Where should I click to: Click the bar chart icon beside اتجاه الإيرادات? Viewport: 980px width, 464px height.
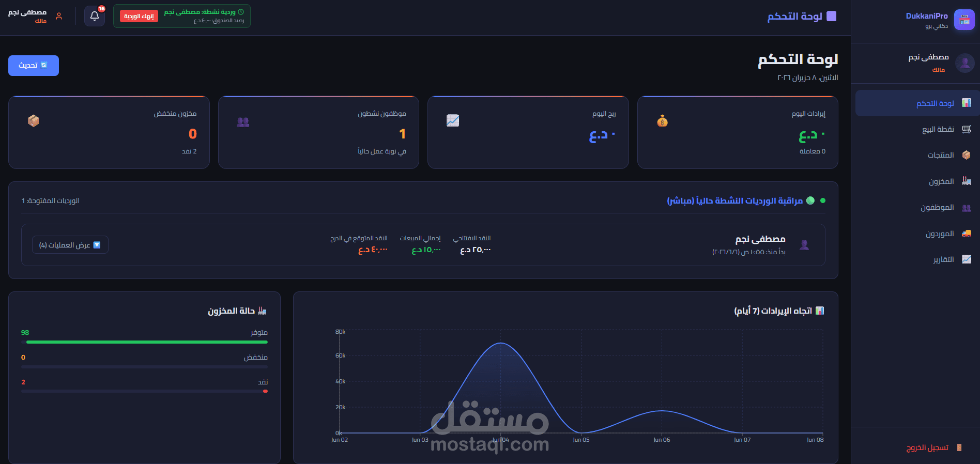point(819,311)
